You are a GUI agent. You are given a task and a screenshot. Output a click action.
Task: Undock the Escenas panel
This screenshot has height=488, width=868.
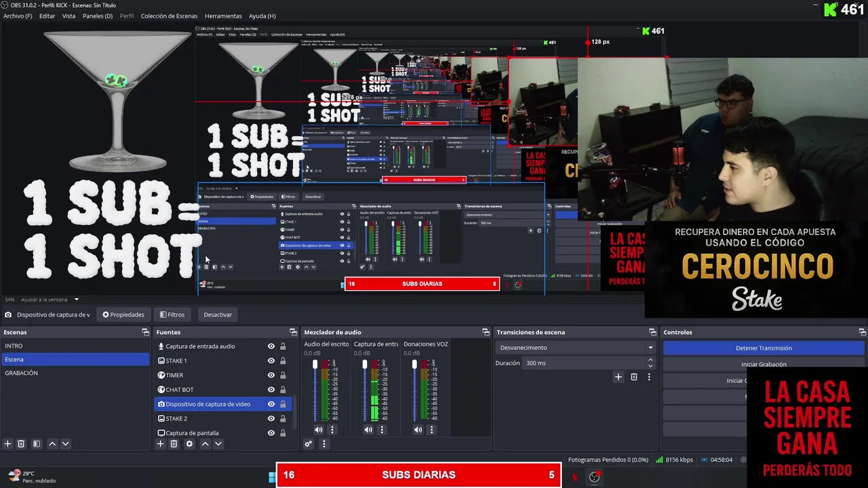pyautogui.click(x=145, y=332)
